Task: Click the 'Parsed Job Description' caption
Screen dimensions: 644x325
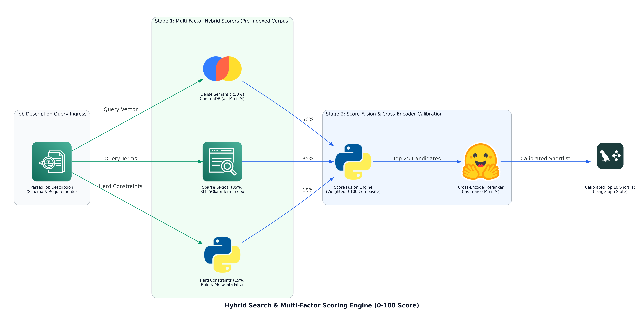Action: pos(52,187)
